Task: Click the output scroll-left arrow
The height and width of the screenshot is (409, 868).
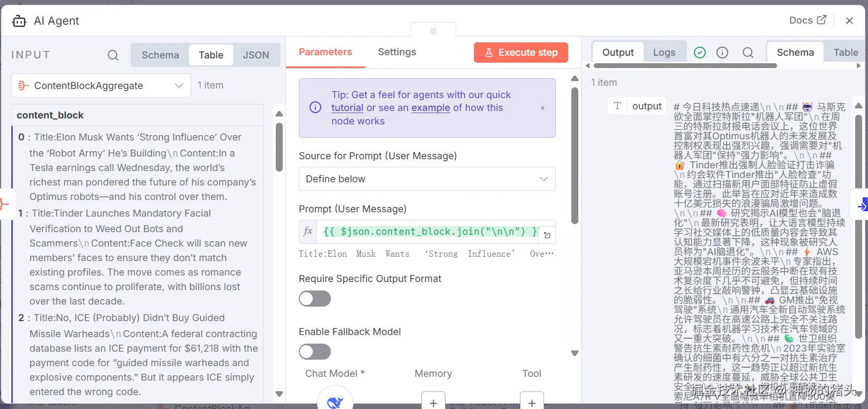Action: tap(587, 65)
